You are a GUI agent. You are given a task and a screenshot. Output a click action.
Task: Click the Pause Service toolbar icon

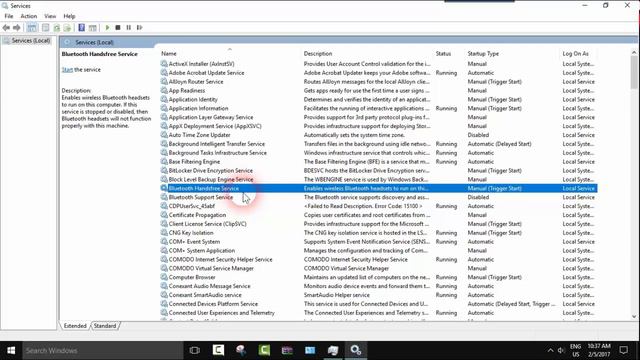(x=129, y=28)
